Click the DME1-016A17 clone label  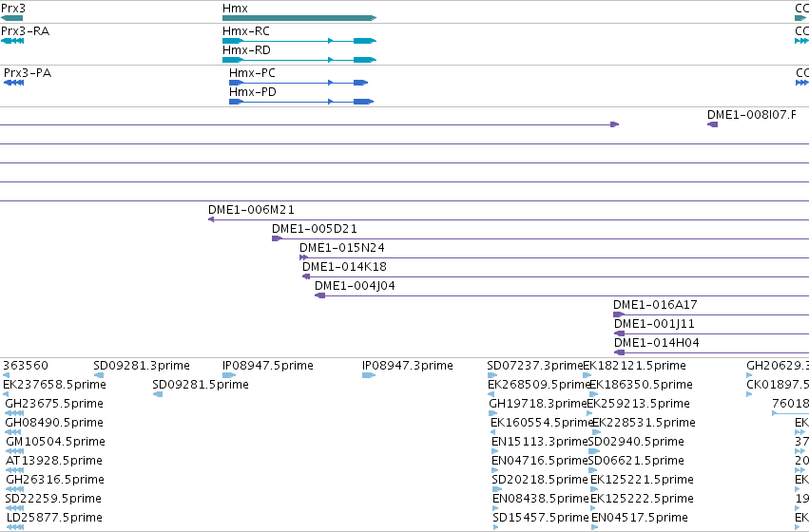[x=655, y=305]
